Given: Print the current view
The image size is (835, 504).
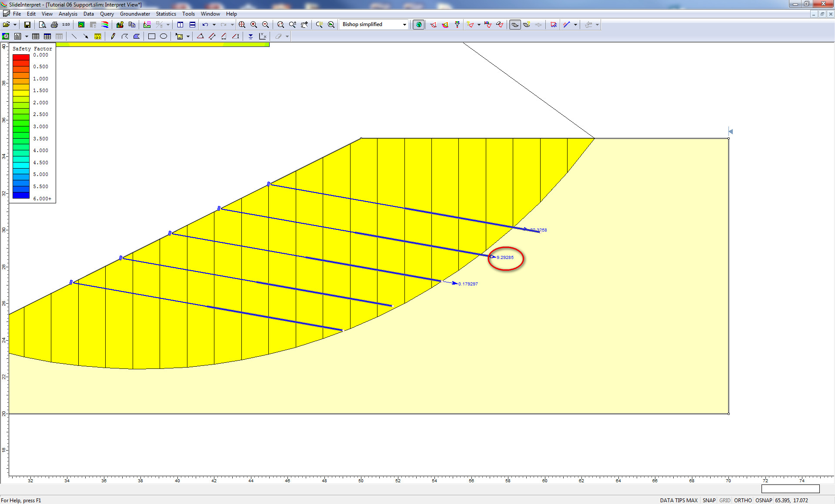Looking at the screenshot, I should [x=54, y=25].
